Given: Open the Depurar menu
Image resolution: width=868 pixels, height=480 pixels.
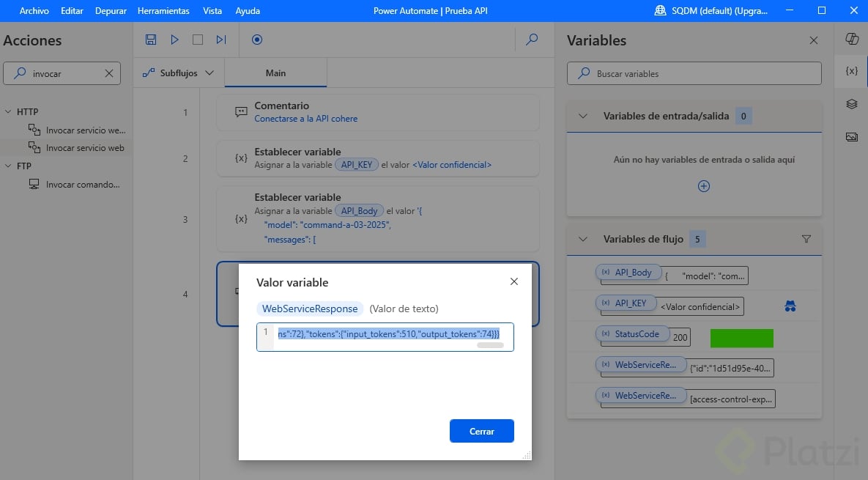Looking at the screenshot, I should point(111,10).
